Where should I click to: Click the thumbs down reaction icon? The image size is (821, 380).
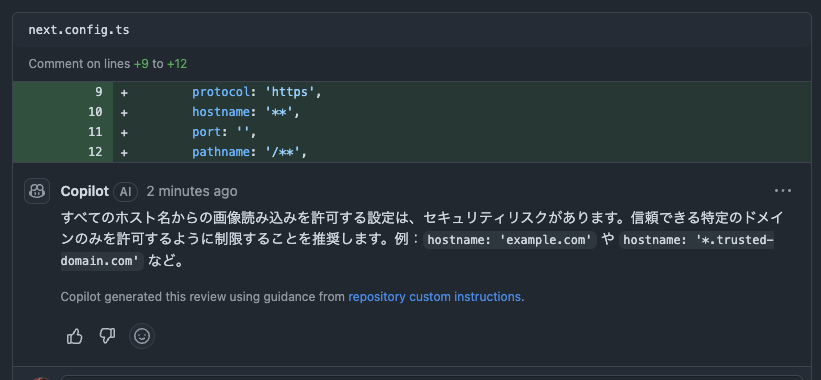tap(107, 337)
